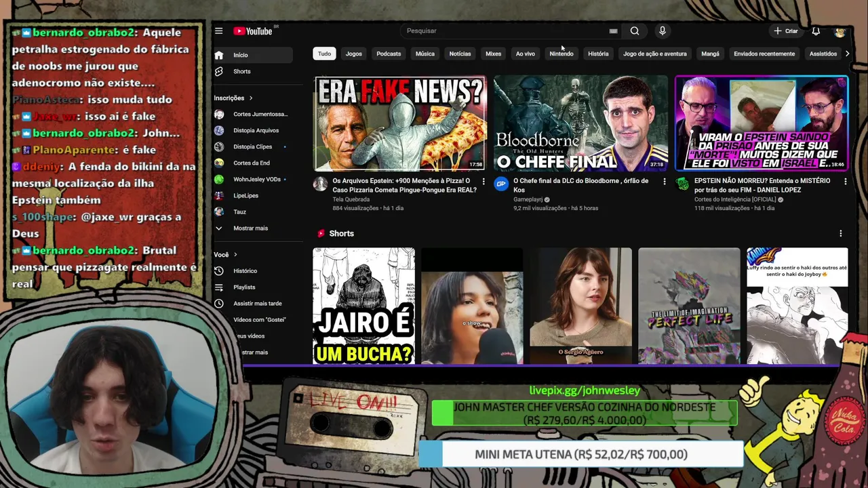
Task: Select the Ao vivo filter chip
Action: (x=526, y=54)
